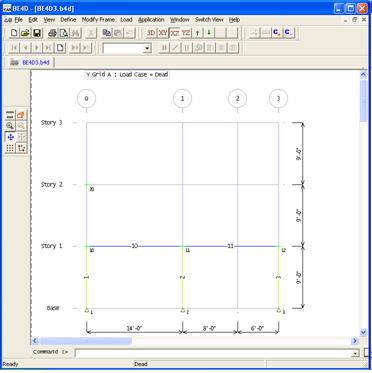Viewport: 372px width, 373px height.
Task: Click the dotted grid points icon
Action: tap(10, 148)
